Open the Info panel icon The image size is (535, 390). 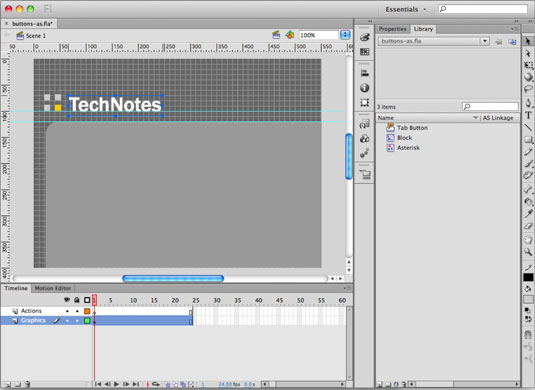click(x=364, y=88)
